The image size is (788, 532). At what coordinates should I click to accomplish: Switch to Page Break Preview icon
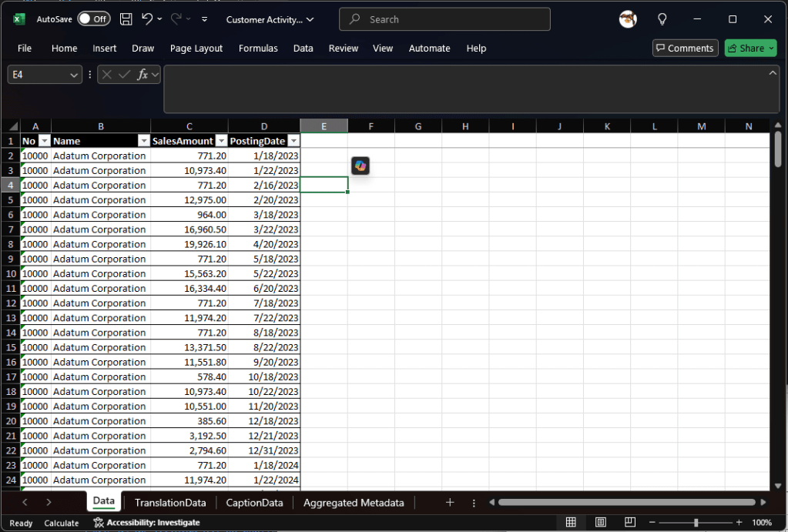pos(629,522)
